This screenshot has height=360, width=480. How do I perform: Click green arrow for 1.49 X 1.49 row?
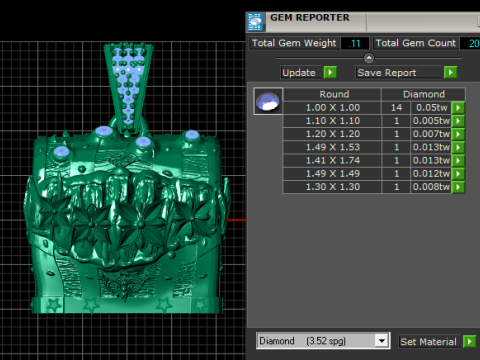point(458,174)
